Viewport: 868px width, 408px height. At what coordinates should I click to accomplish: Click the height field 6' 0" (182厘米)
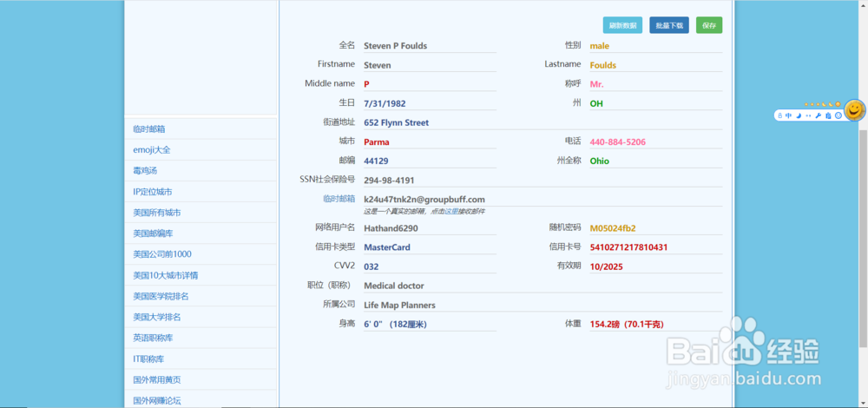click(x=430, y=325)
